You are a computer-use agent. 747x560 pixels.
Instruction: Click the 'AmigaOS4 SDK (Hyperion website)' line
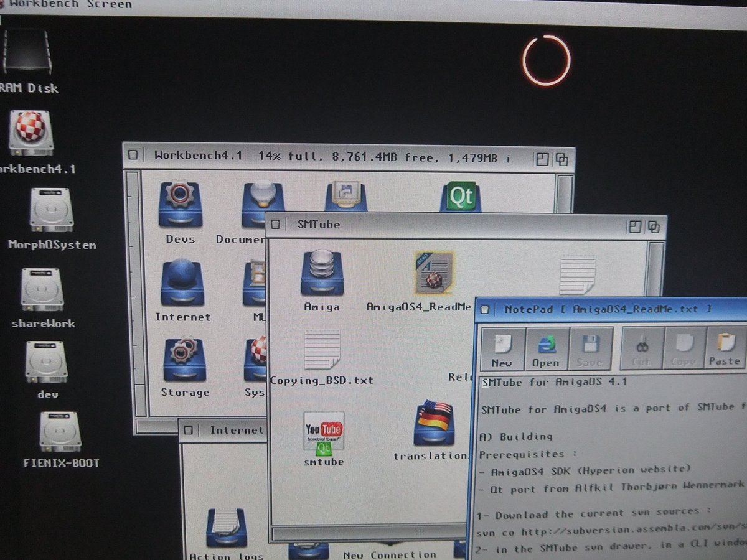coord(585,470)
